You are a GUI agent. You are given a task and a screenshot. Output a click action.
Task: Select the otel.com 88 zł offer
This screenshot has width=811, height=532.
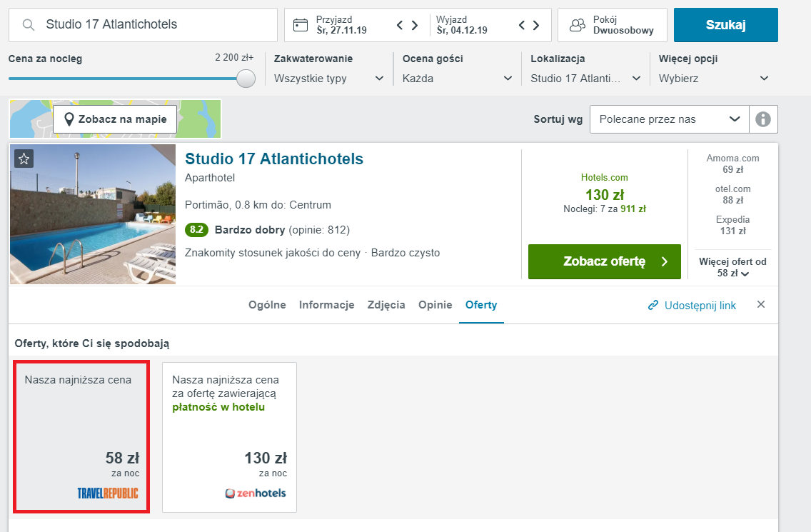tap(732, 194)
